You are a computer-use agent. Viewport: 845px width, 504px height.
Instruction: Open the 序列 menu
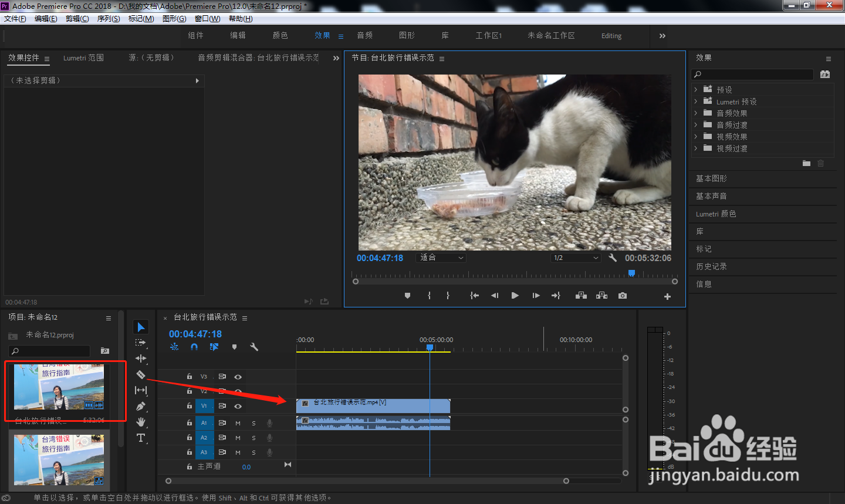(109, 19)
